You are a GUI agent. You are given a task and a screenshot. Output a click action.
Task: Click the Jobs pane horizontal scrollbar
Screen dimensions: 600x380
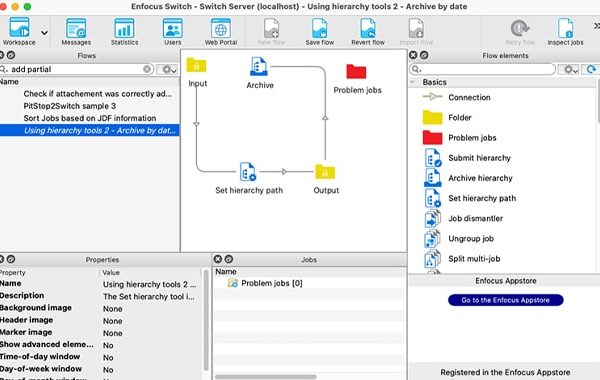tap(266, 377)
